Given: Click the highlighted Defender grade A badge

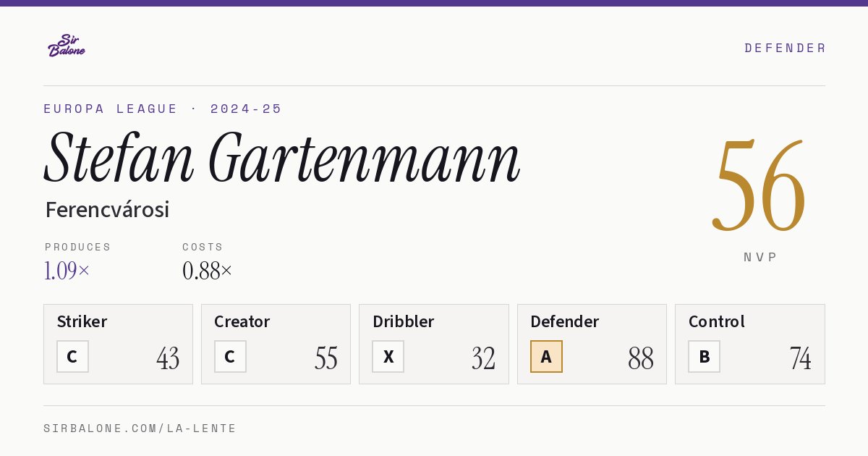Looking at the screenshot, I should 546,357.
